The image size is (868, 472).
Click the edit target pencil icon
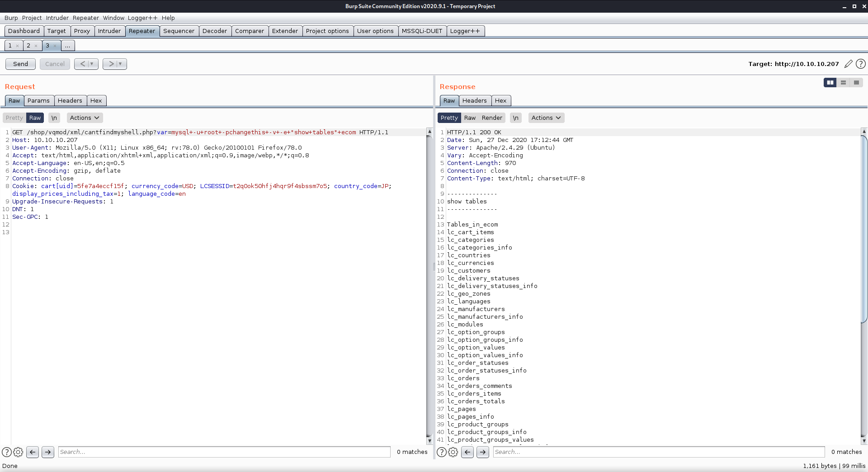848,64
